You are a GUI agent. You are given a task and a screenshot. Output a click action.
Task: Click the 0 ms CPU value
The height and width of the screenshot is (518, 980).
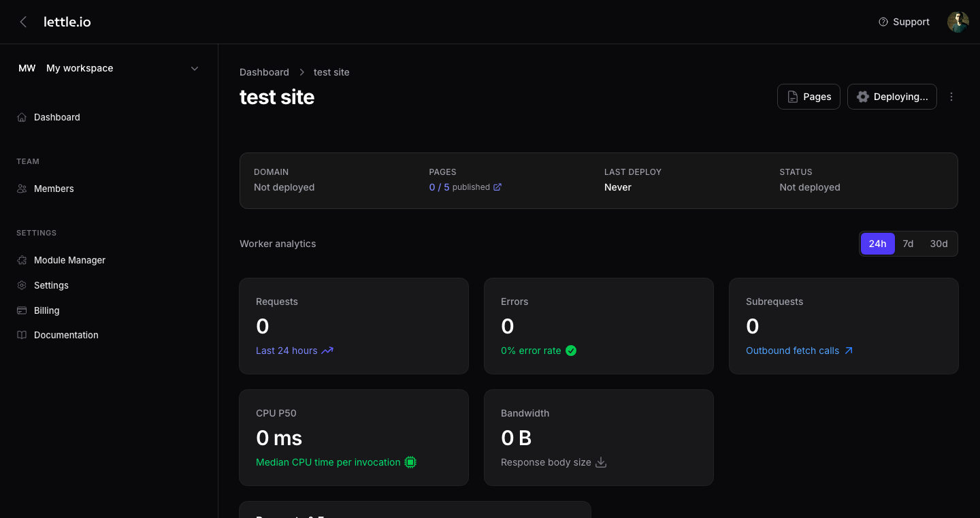click(x=279, y=438)
